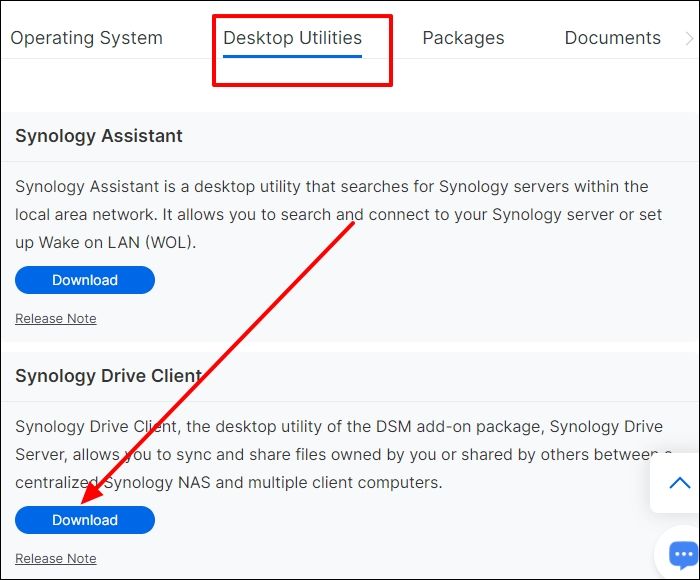Screen dimensions: 700x580
Task: Select the Desktop Utilities tab
Action: (292, 38)
